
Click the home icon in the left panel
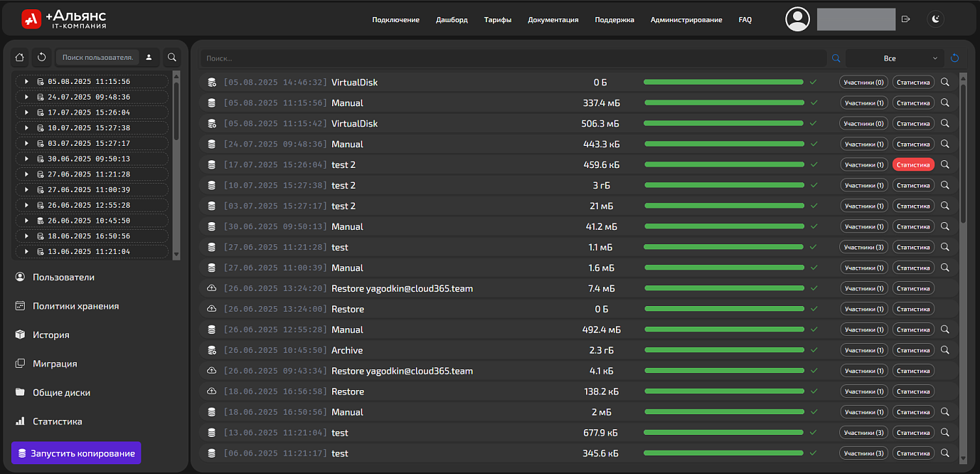20,57
